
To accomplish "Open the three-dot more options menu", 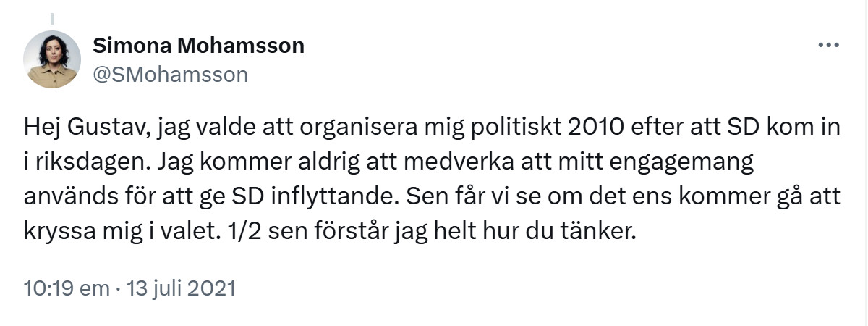I will [x=827, y=45].
